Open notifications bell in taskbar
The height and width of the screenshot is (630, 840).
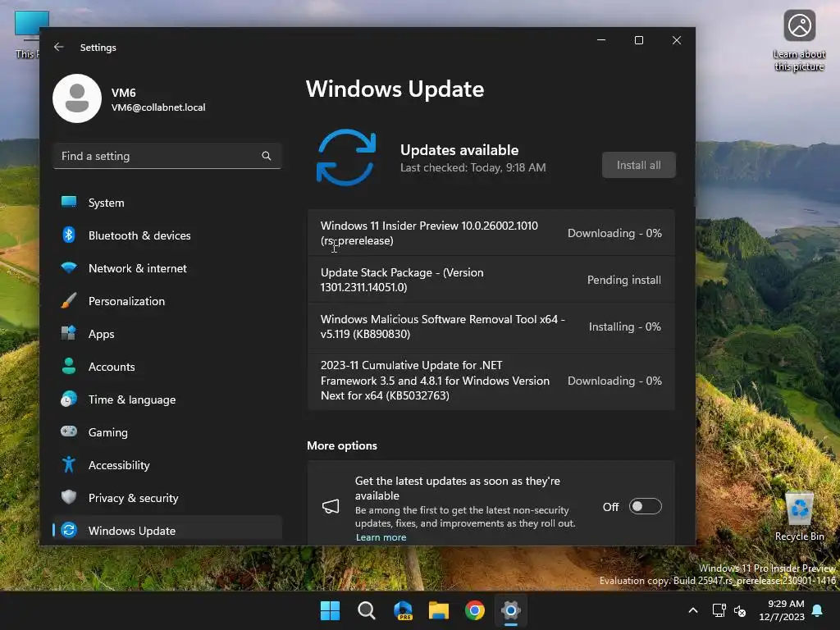point(818,610)
